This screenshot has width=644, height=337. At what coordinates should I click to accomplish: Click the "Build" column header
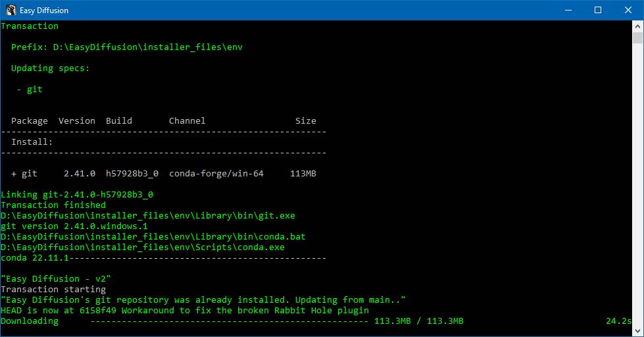click(118, 121)
